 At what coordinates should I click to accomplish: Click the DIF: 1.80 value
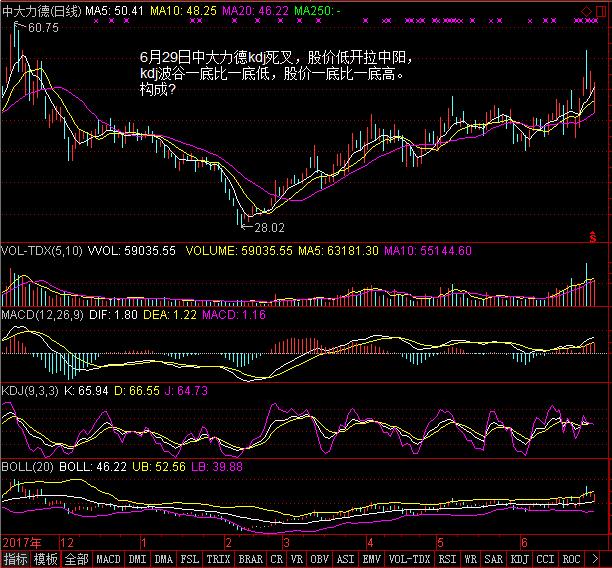pyautogui.click(x=113, y=315)
